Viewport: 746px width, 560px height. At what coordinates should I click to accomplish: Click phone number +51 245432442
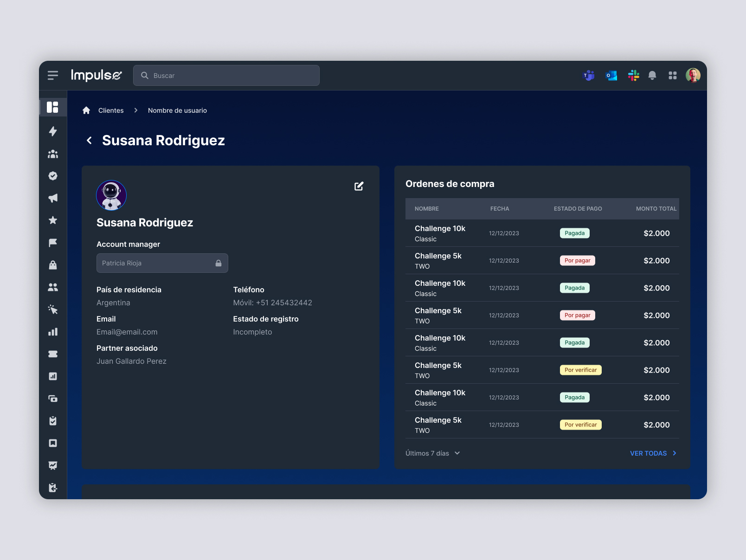[x=284, y=303]
